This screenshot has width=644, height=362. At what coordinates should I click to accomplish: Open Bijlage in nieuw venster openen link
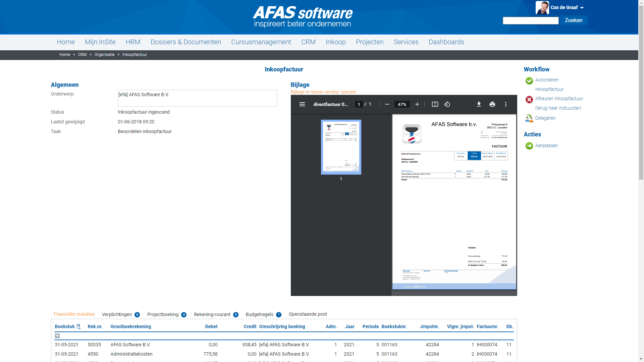(x=323, y=92)
